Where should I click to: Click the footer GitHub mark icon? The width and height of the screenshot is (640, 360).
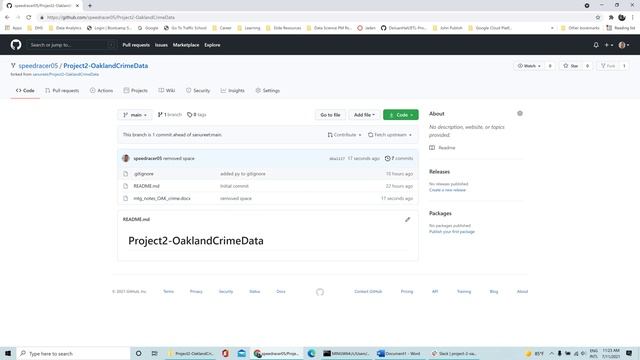(x=320, y=292)
